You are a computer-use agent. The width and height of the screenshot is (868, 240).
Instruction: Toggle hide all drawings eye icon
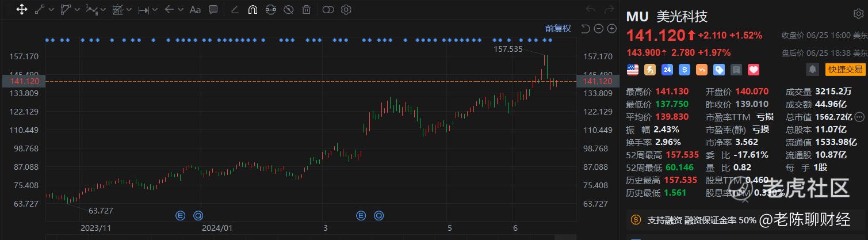click(289, 9)
